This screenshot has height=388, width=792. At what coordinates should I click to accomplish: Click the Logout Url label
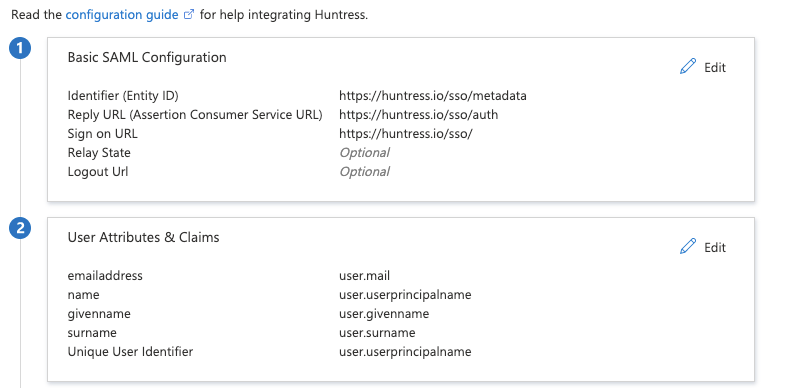(x=98, y=172)
